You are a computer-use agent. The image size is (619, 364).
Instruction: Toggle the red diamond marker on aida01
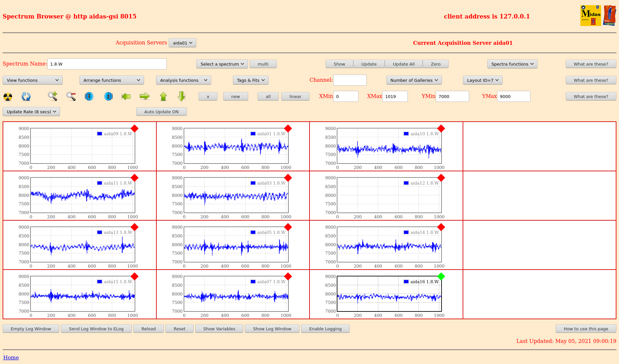(x=288, y=128)
